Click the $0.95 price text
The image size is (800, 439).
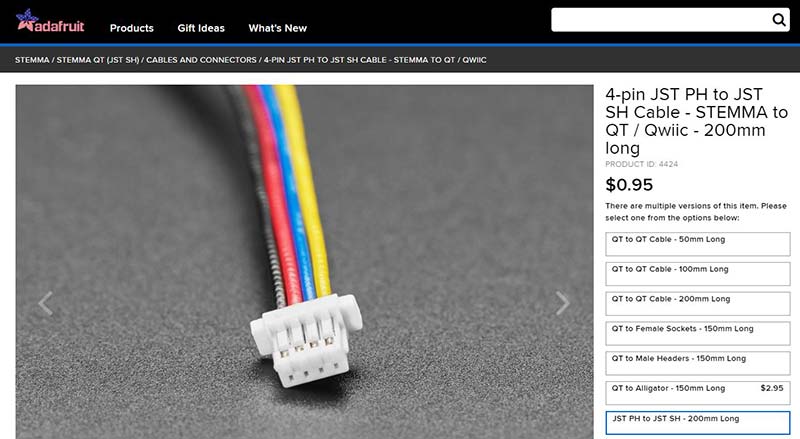click(x=629, y=185)
